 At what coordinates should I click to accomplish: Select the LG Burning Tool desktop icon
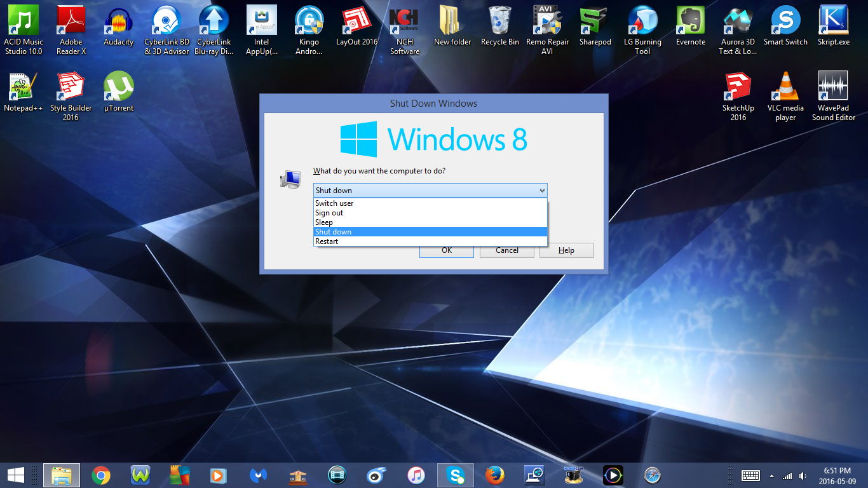(x=642, y=30)
